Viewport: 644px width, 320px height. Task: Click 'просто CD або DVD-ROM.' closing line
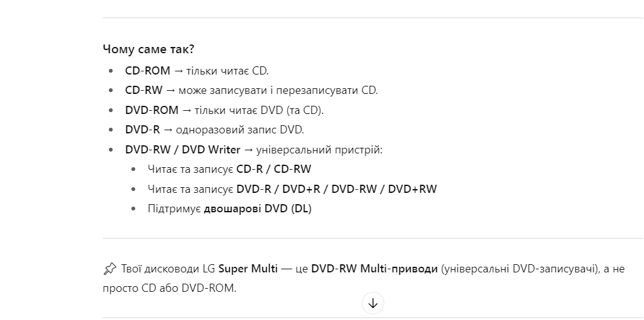coord(170,288)
